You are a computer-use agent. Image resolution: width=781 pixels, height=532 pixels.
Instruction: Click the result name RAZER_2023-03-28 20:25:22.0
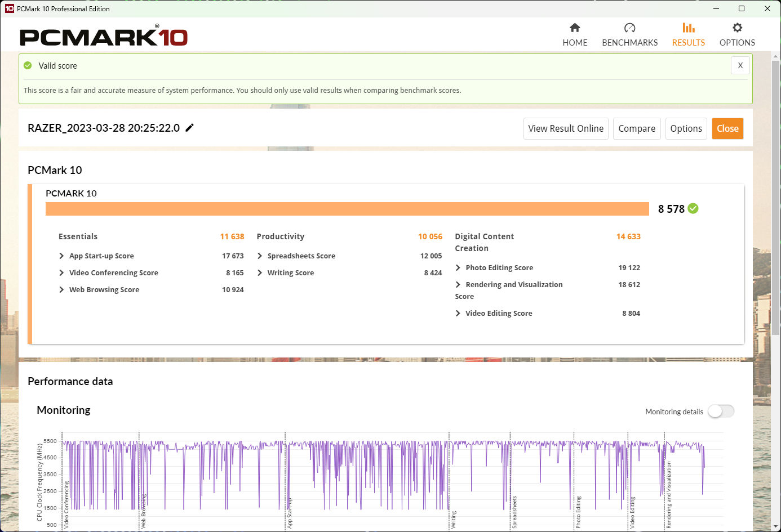[104, 128]
